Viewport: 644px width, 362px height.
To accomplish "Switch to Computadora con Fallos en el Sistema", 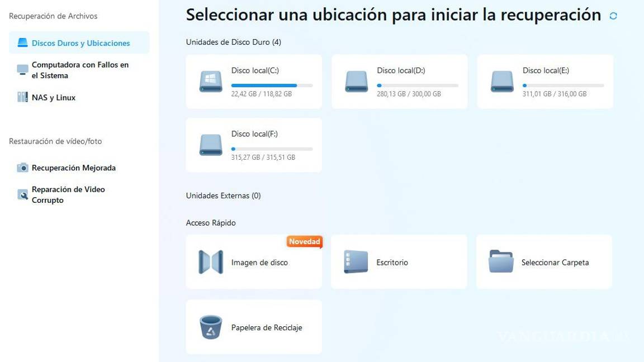I will 78,70.
